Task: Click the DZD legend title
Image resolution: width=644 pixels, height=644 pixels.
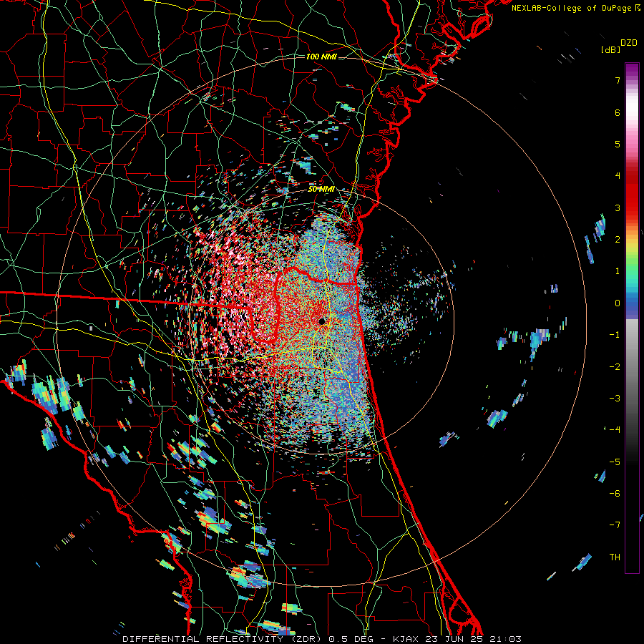Action: click(x=629, y=43)
